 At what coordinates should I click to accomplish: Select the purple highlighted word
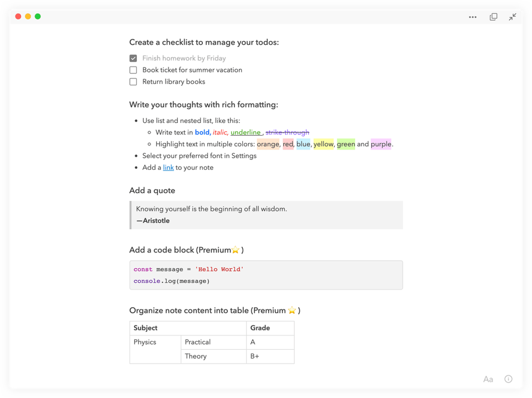tap(380, 144)
